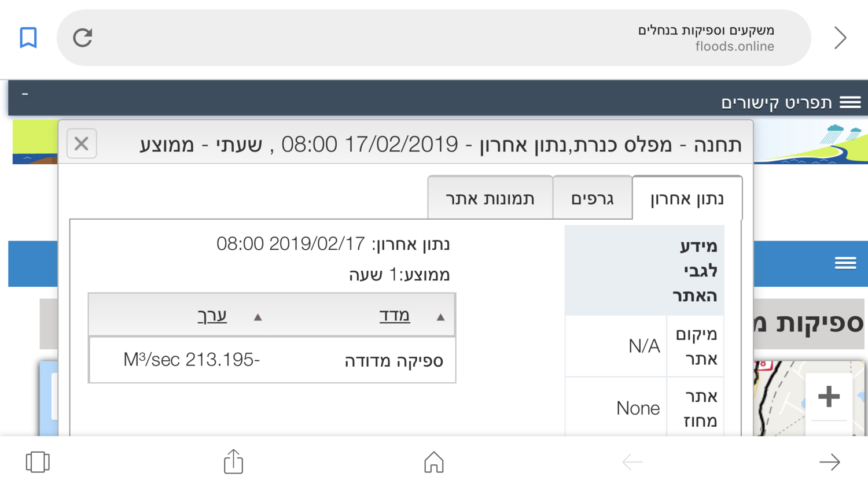Viewport: 868px width, 488px height.
Task: Open the תפריט קישורים hamburger menu
Action: pos(850,102)
